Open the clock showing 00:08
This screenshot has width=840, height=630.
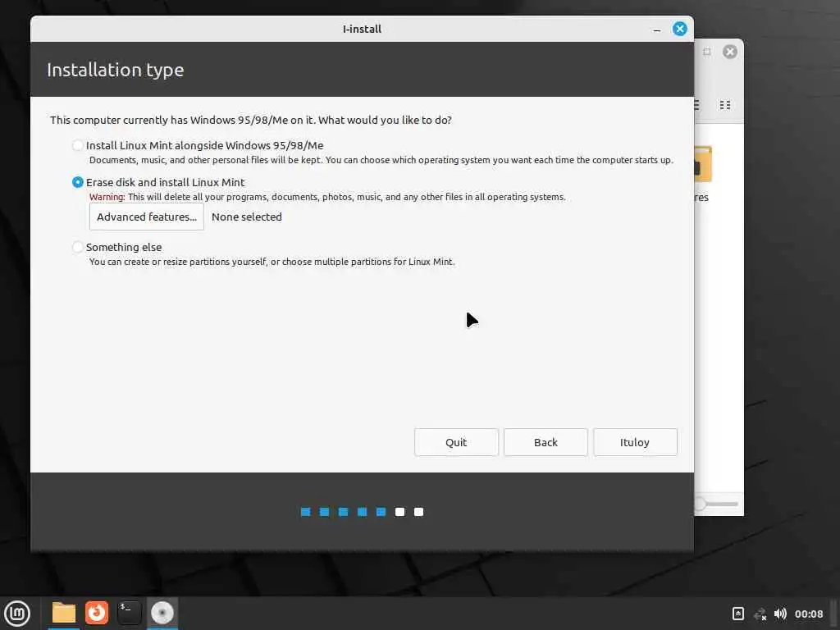click(808, 614)
